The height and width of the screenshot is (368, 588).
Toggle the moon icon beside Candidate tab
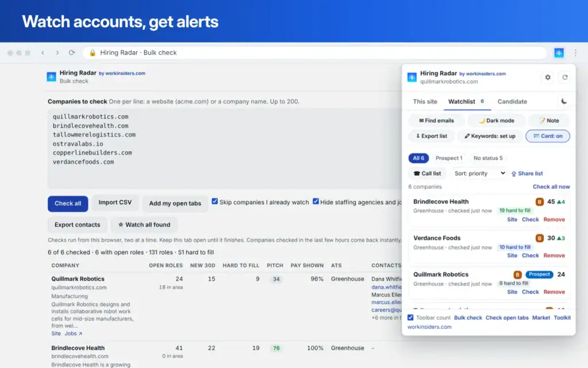pyautogui.click(x=564, y=101)
